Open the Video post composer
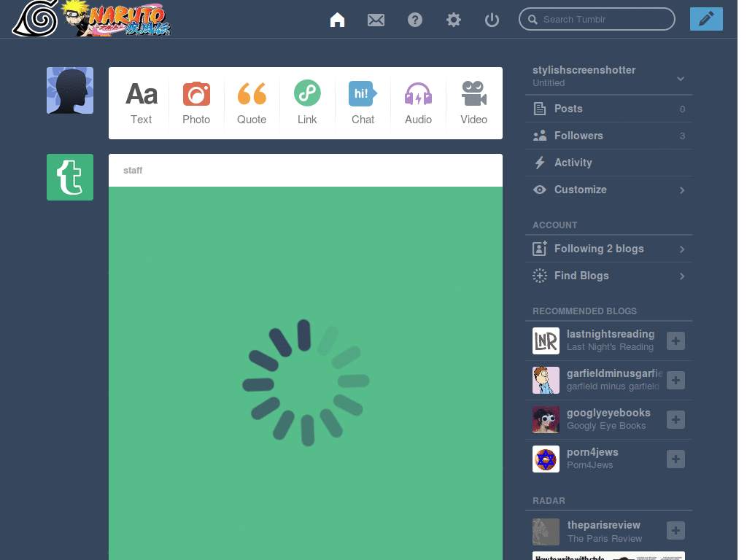This screenshot has height=560, width=747. [x=473, y=103]
